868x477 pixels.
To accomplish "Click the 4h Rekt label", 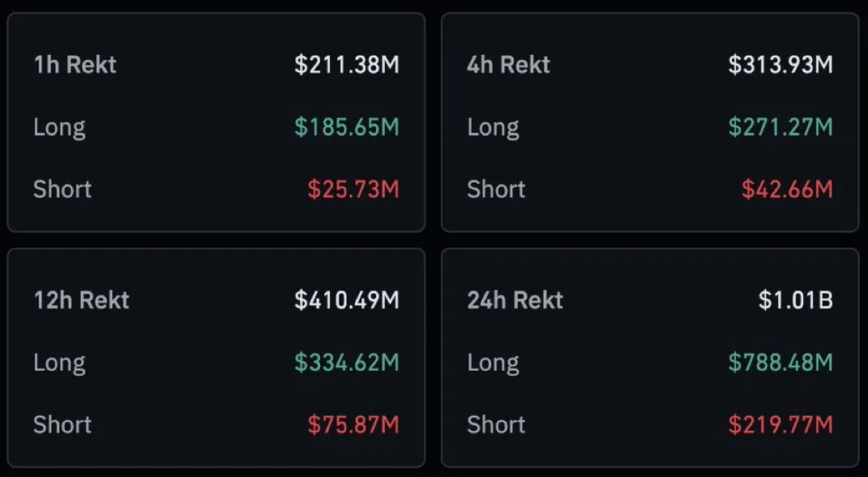I will point(508,65).
